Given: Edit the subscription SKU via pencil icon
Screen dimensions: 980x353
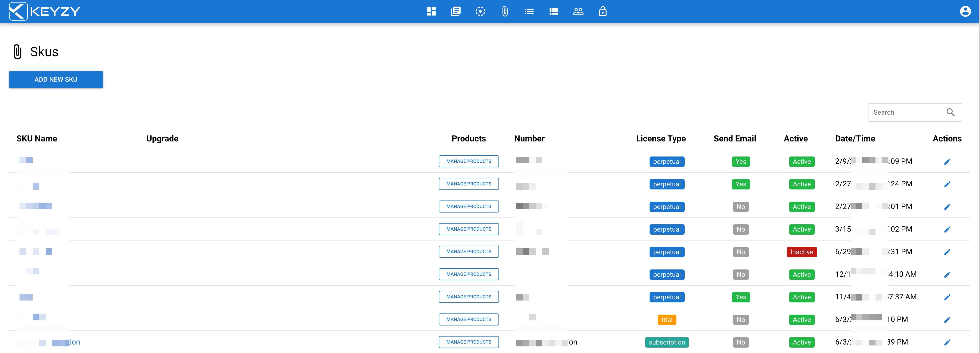Looking at the screenshot, I should point(947,342).
